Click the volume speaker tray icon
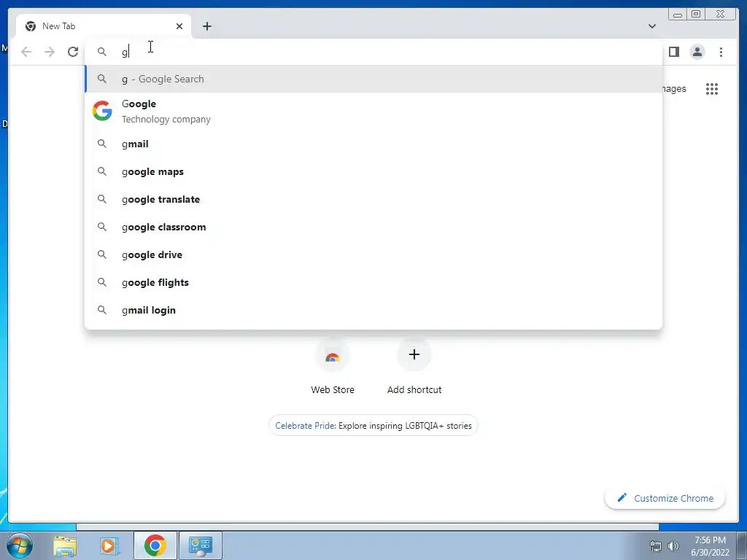 [673, 546]
